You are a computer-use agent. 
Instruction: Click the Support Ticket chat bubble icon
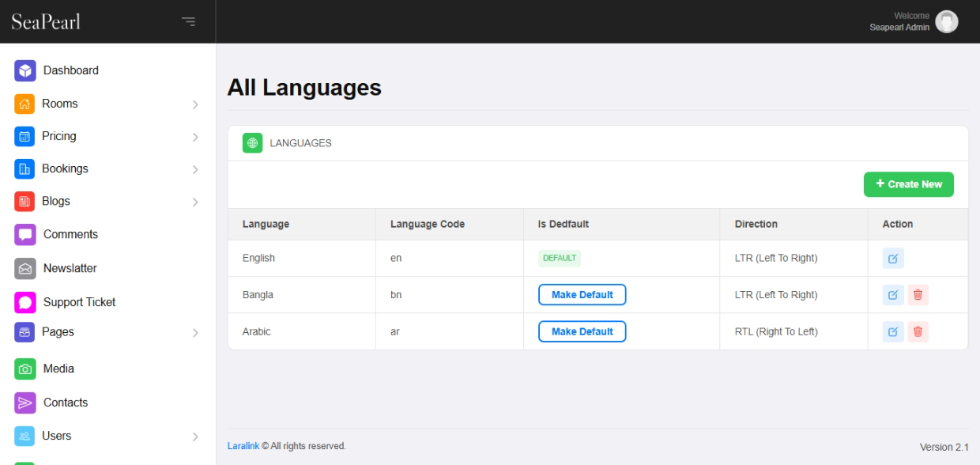click(25, 303)
